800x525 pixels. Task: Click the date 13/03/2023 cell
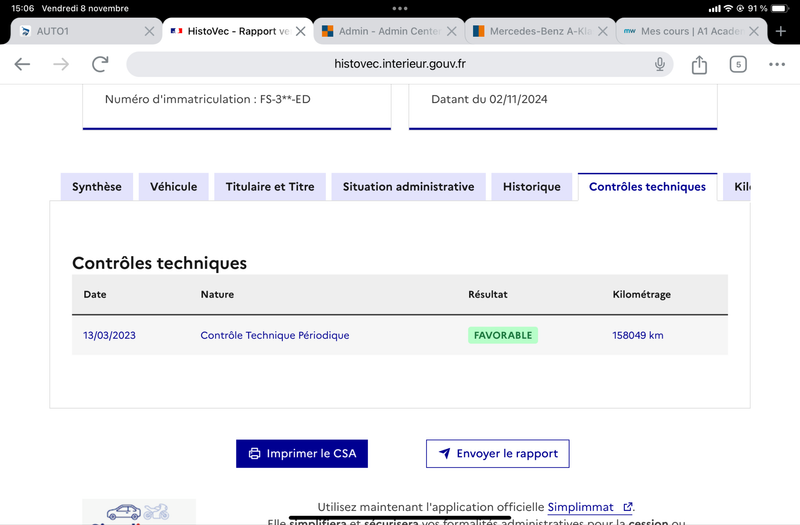click(109, 335)
